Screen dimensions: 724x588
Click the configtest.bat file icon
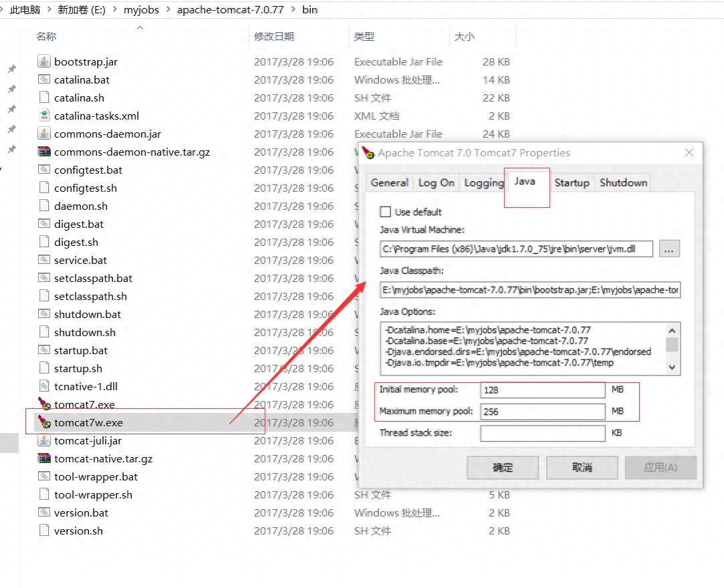click(x=44, y=170)
